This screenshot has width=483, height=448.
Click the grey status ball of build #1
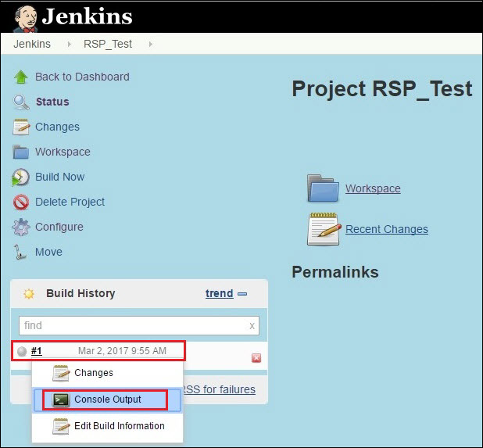(22, 351)
